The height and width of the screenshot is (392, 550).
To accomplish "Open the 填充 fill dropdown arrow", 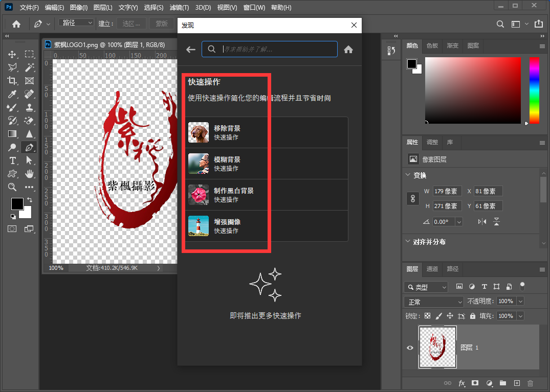I will click(521, 316).
